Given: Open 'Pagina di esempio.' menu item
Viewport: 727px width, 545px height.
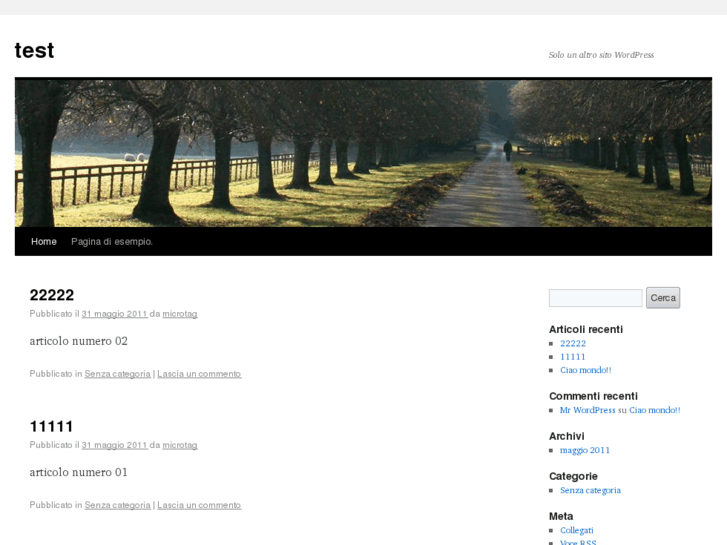Looking at the screenshot, I should pyautogui.click(x=112, y=241).
